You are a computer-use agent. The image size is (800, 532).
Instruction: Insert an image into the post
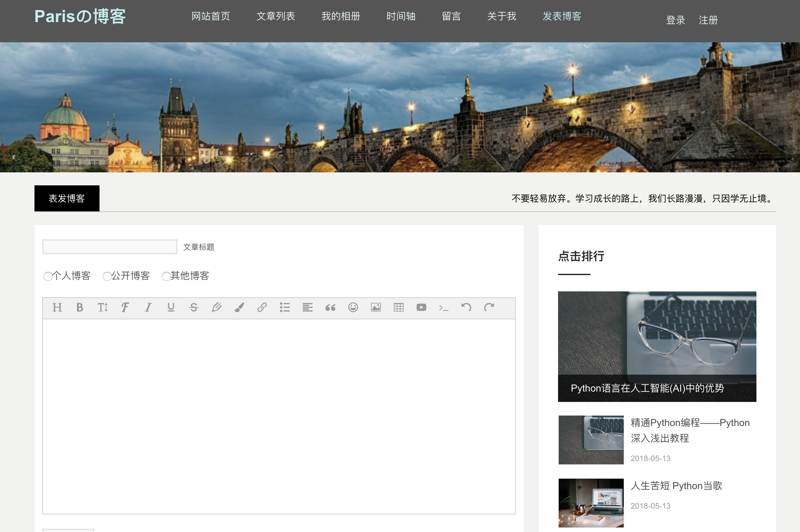click(x=376, y=307)
